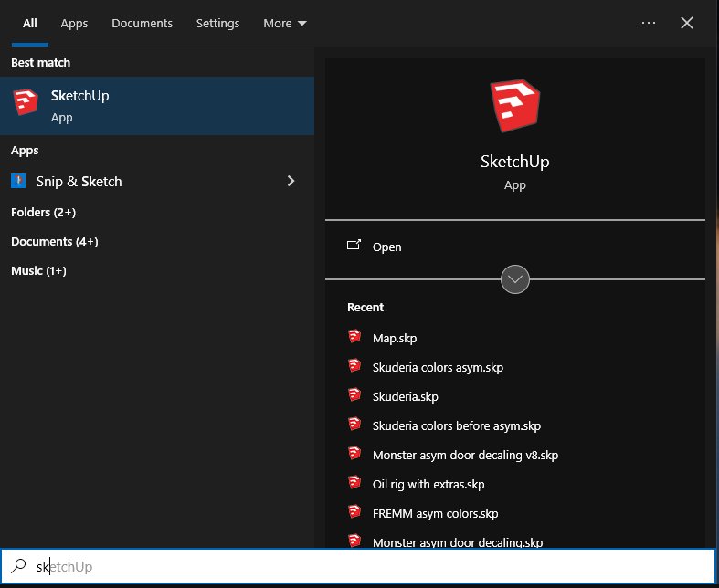This screenshot has height=588, width=719.
Task: Click the search magnifier icon in search box
Action: (18, 567)
